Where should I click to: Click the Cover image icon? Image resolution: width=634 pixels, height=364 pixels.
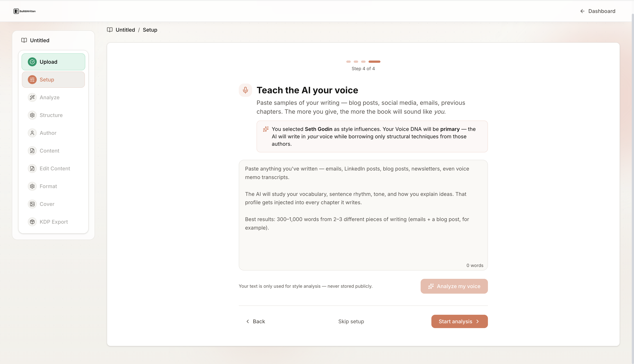pos(32,204)
